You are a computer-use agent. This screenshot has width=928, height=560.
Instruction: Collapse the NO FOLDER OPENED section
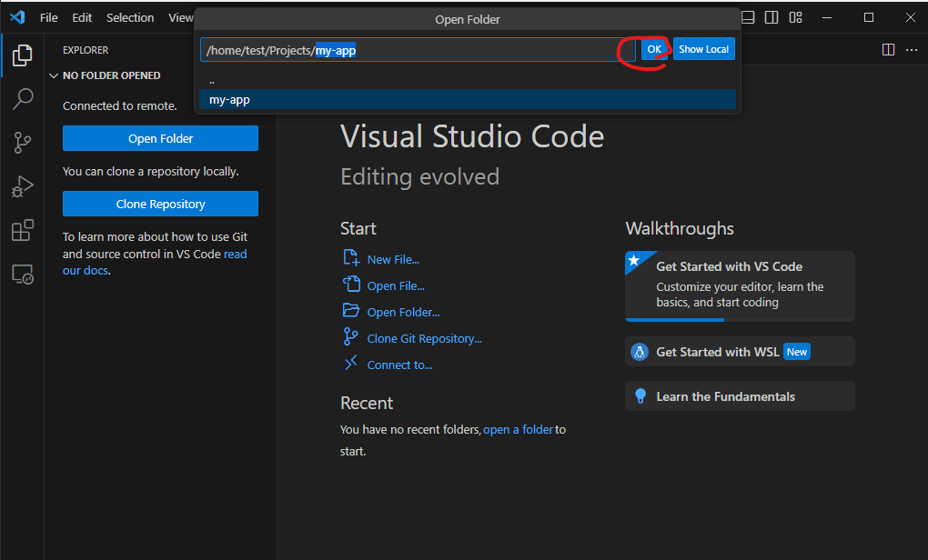(54, 75)
